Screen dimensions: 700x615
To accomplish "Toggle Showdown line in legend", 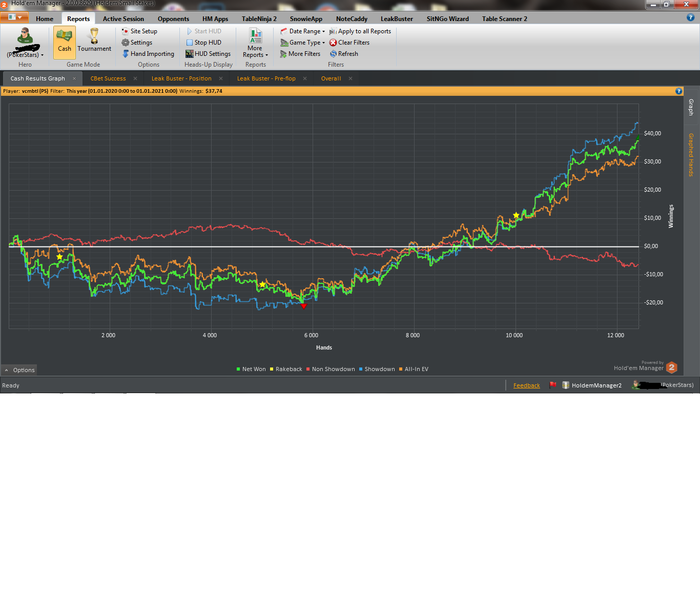I will pos(377,369).
